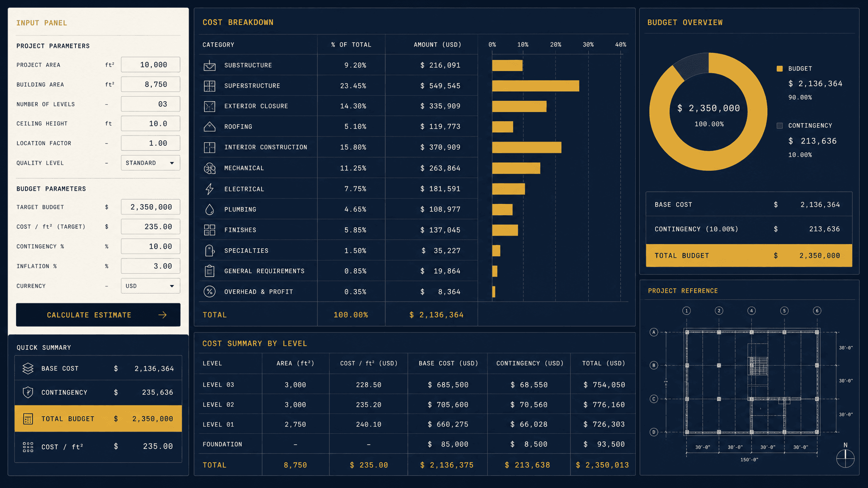Image resolution: width=868 pixels, height=488 pixels.
Task: Click the north compass icon
Action: (845, 458)
